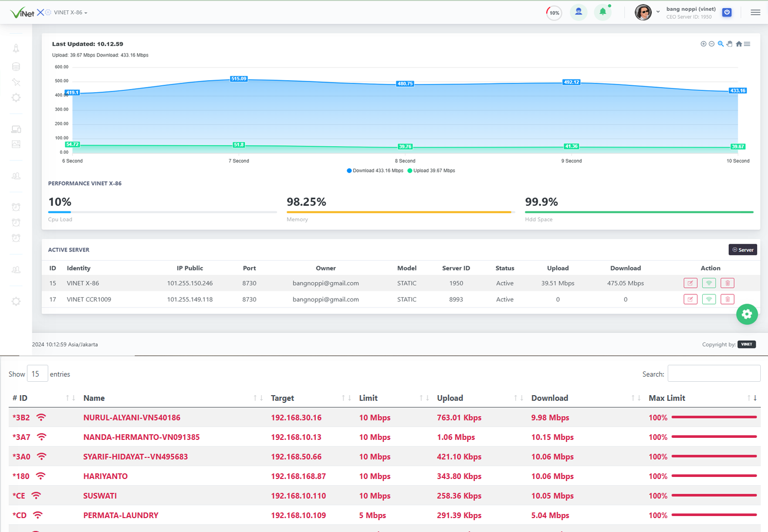
Task: Click the chart zoom in plus icon
Action: 703,44
